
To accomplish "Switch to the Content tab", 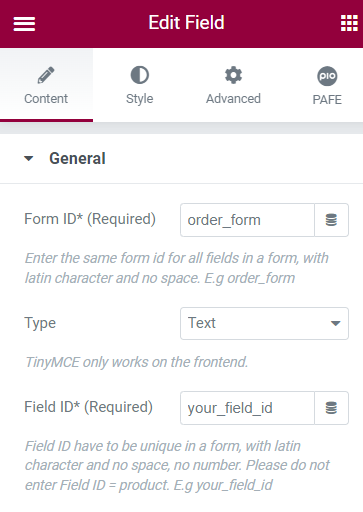I will pos(46,85).
